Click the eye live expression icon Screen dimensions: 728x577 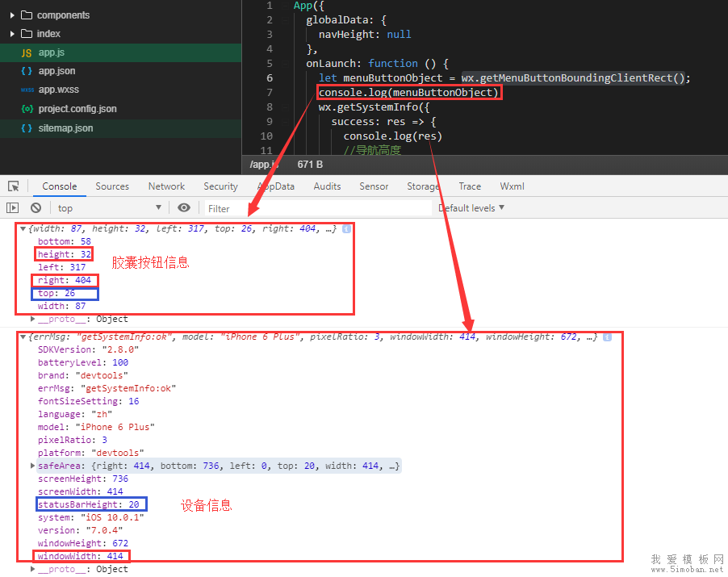click(184, 208)
